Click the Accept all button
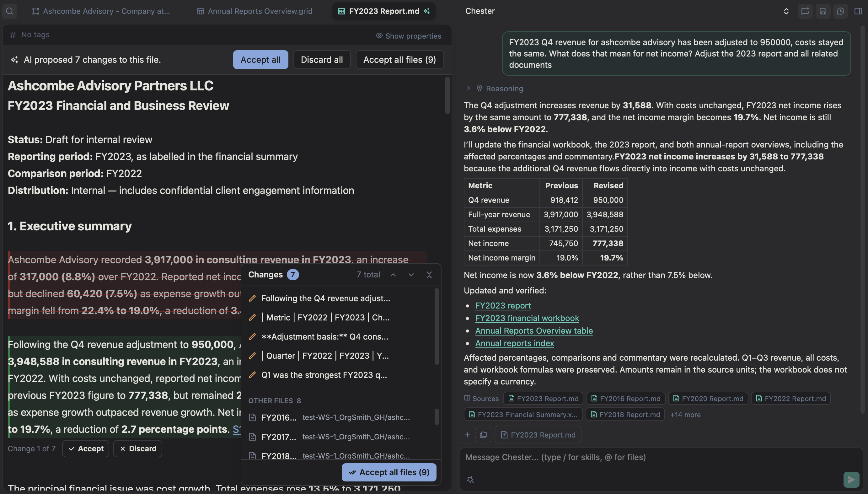868x494 pixels. (260, 59)
